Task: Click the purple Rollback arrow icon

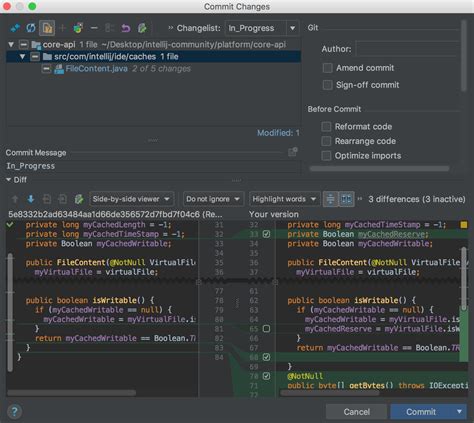Action: point(126,28)
